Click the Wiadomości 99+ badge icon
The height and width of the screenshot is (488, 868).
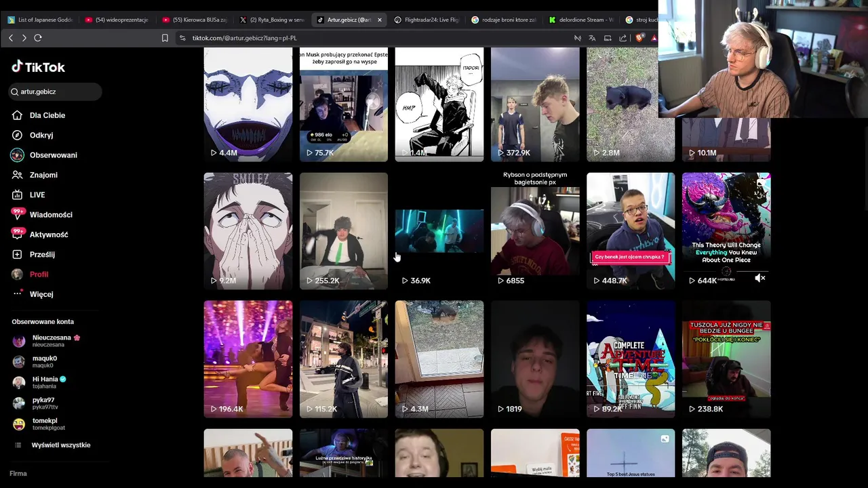pyautogui.click(x=18, y=214)
